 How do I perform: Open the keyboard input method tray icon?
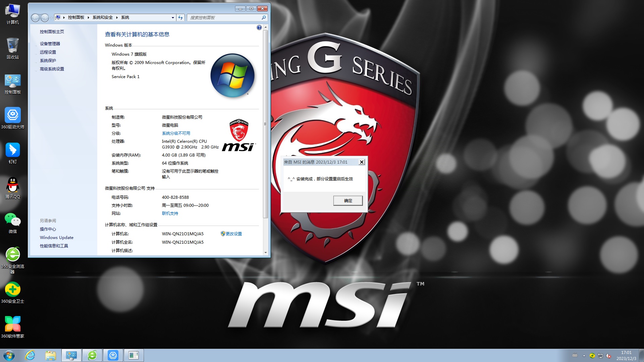[x=575, y=356]
